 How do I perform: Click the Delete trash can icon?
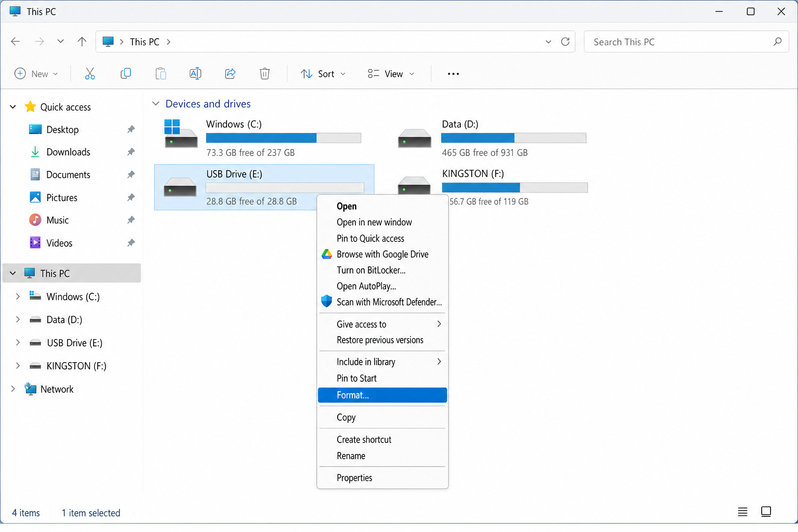click(x=264, y=74)
